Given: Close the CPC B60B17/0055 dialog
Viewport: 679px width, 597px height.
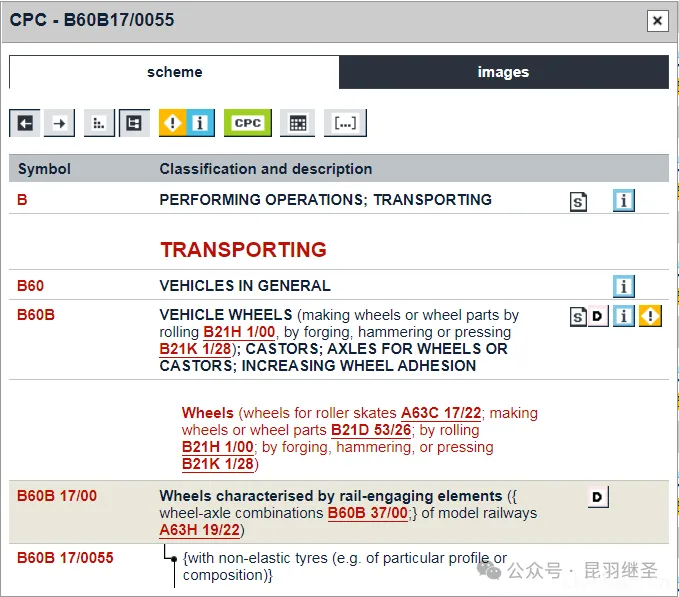Looking at the screenshot, I should click(x=657, y=21).
